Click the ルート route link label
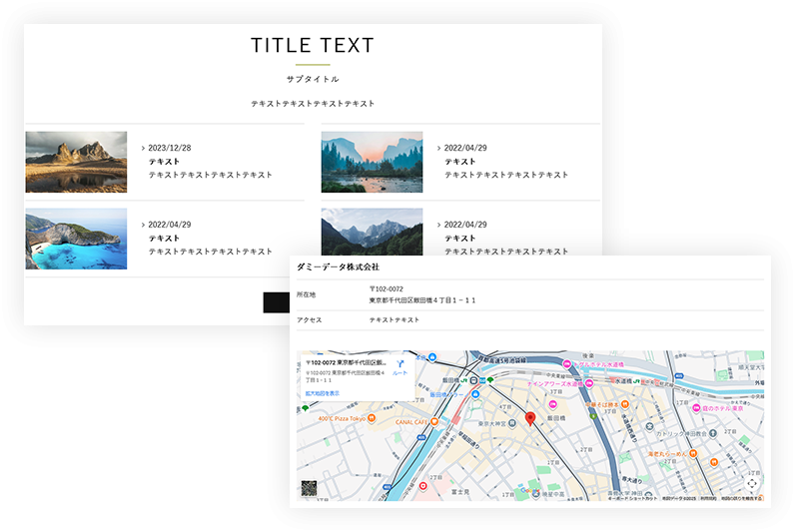Screen dimensions: 799x532 pyautogui.click(x=399, y=373)
